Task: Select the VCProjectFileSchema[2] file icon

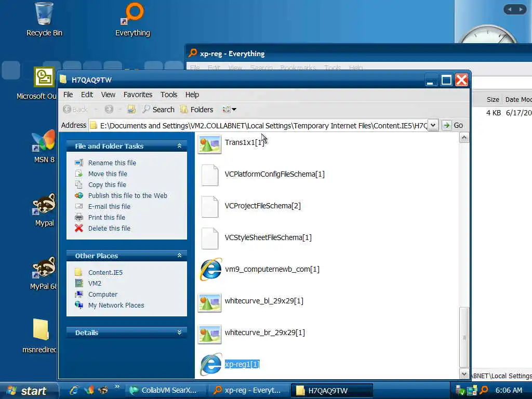Action: [x=210, y=207]
